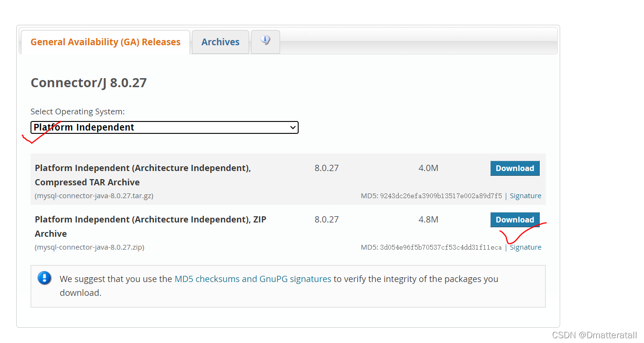Select the MD5 hash for the tar.gz
This screenshot has width=644, height=343.
pyautogui.click(x=441, y=196)
